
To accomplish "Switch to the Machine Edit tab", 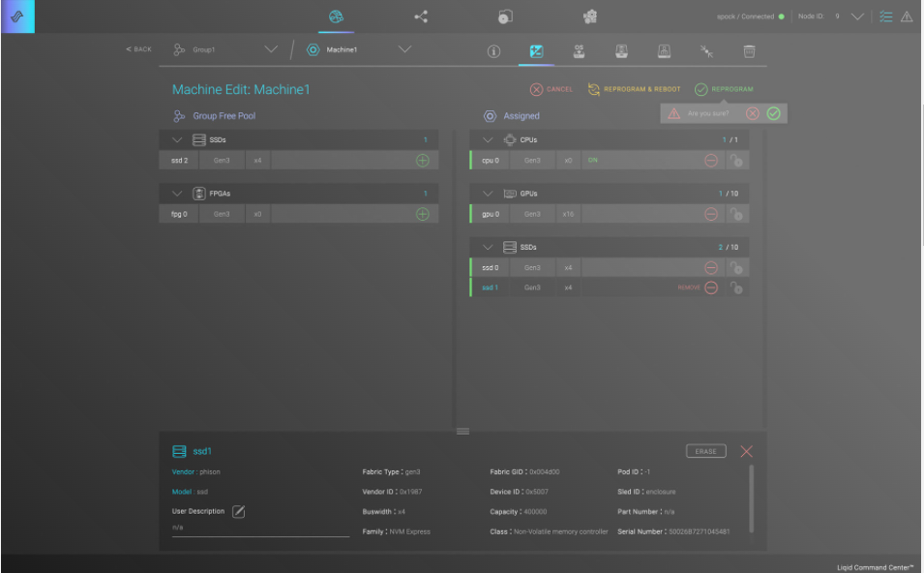I will [535, 51].
